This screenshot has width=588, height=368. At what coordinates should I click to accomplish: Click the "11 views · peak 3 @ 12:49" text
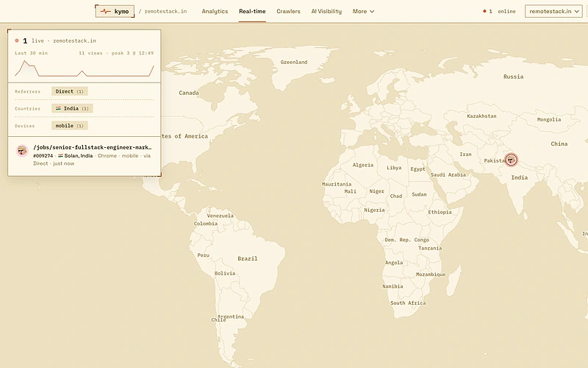pos(116,53)
